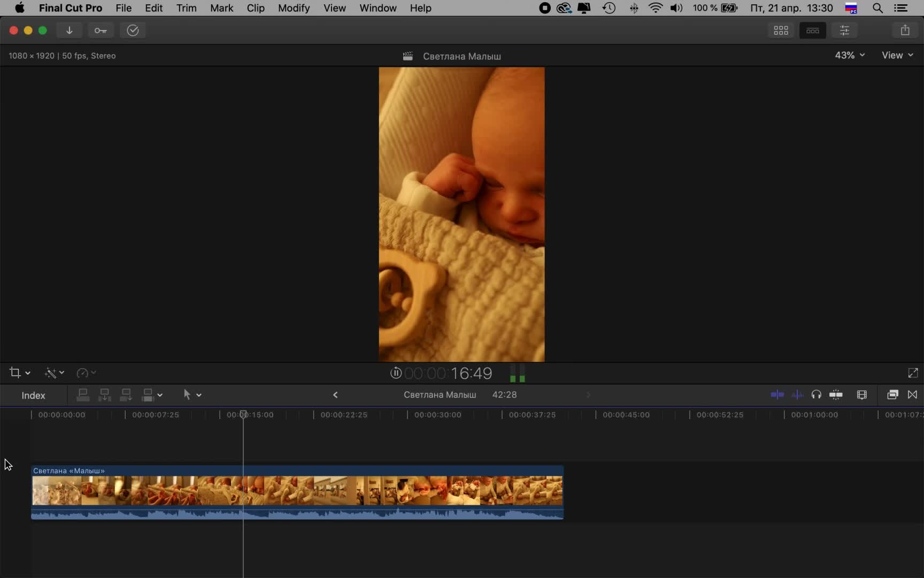Open the 43% zoom level dropdown
Screen dimensions: 924x578
point(849,55)
